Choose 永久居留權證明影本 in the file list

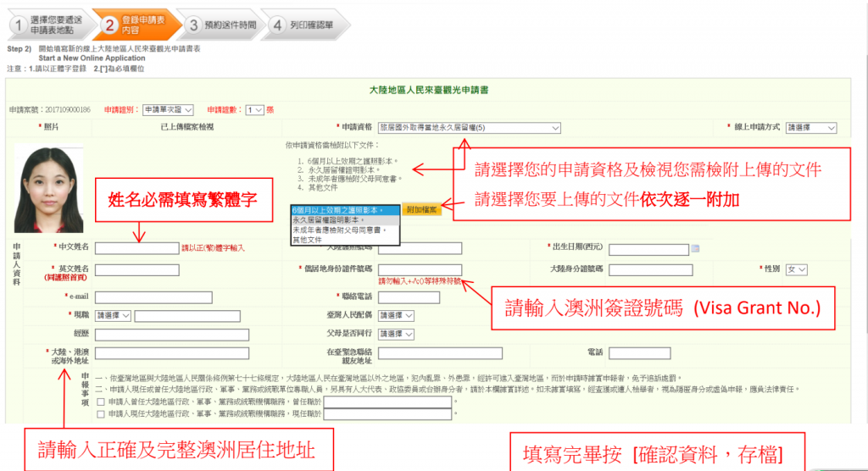coord(345,220)
